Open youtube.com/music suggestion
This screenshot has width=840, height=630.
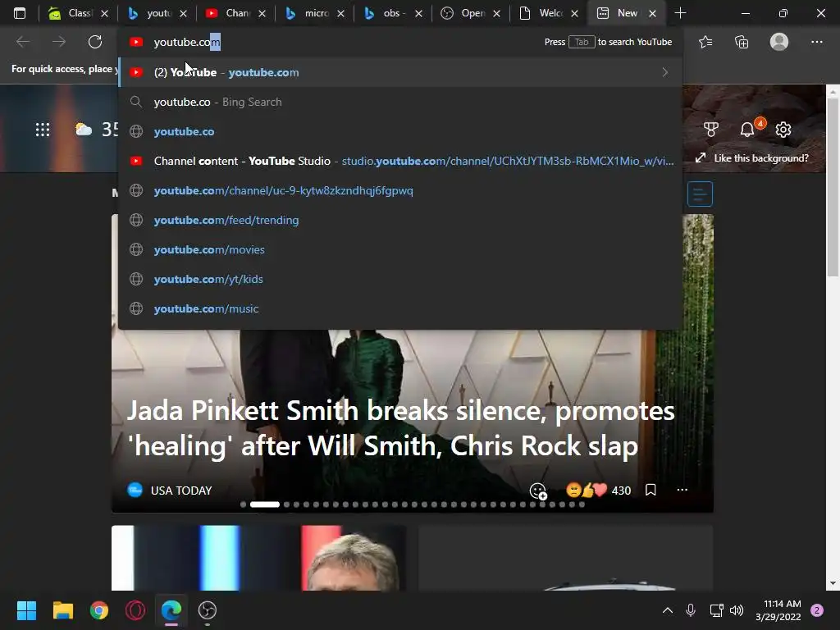click(399, 308)
